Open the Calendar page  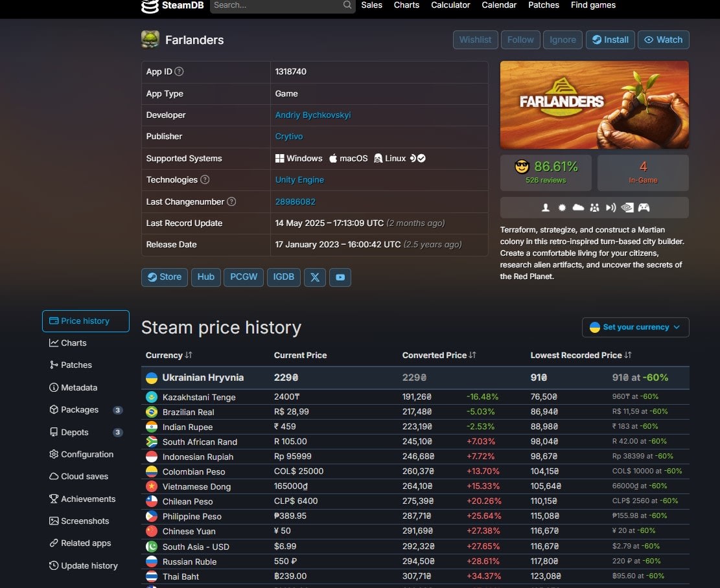point(499,5)
